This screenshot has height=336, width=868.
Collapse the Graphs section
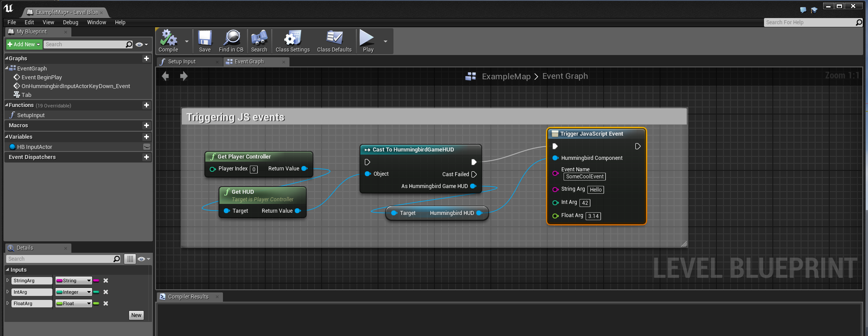(x=7, y=58)
